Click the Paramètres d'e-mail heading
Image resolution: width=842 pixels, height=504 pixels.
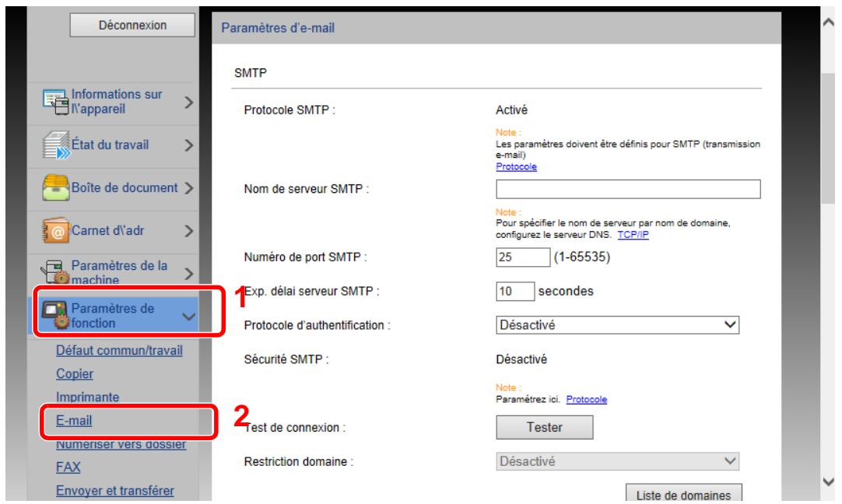(x=278, y=28)
